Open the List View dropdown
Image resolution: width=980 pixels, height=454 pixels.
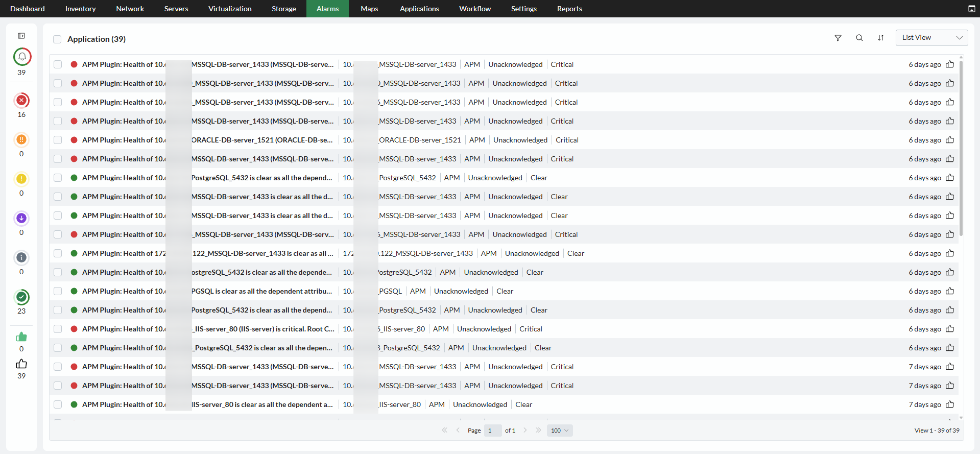coord(931,38)
